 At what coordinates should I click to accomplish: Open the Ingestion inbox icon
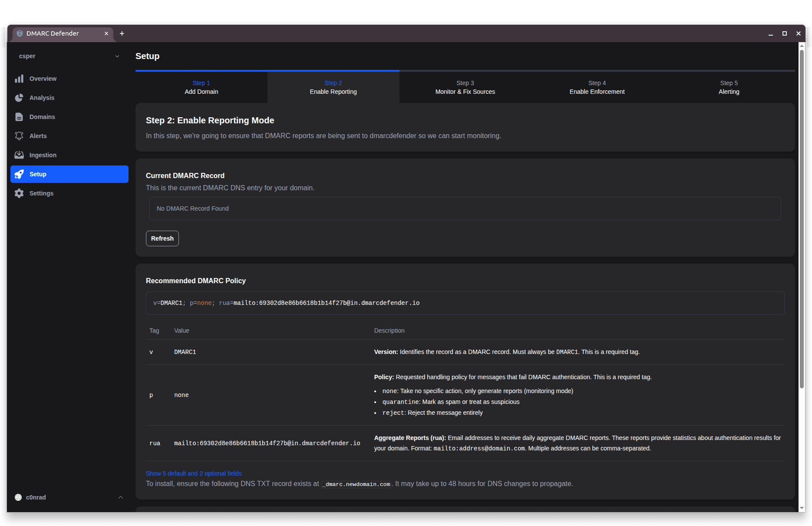tap(19, 155)
